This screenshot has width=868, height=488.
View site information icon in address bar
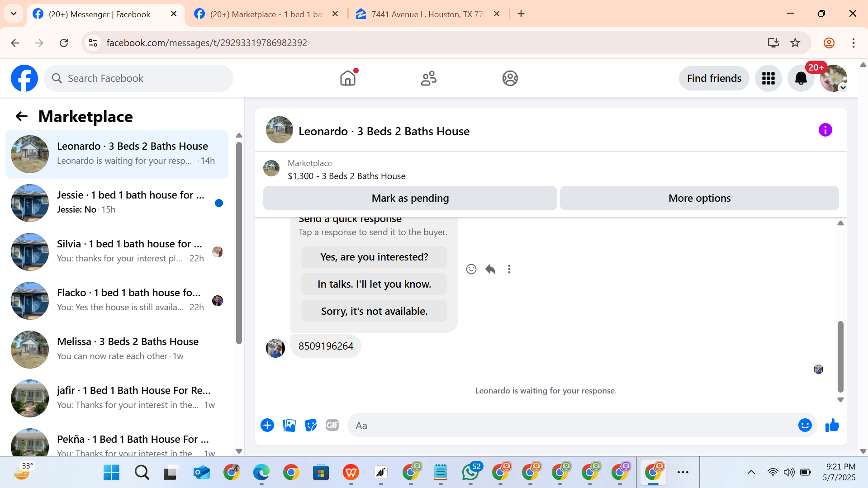coord(93,43)
